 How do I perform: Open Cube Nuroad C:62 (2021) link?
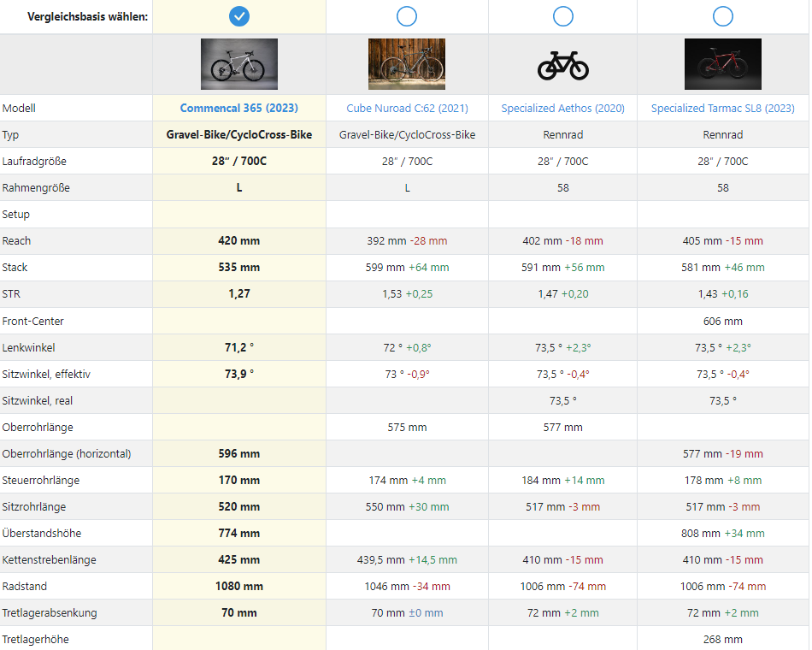coord(407,109)
